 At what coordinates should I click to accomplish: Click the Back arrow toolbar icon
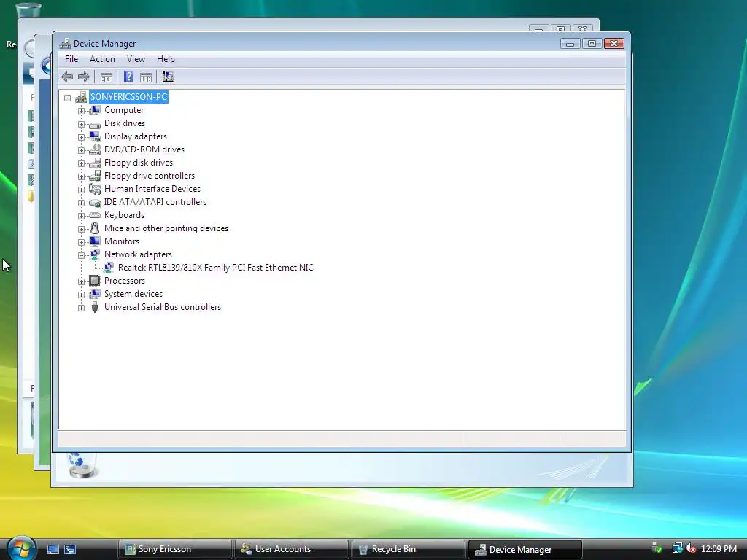[67, 77]
